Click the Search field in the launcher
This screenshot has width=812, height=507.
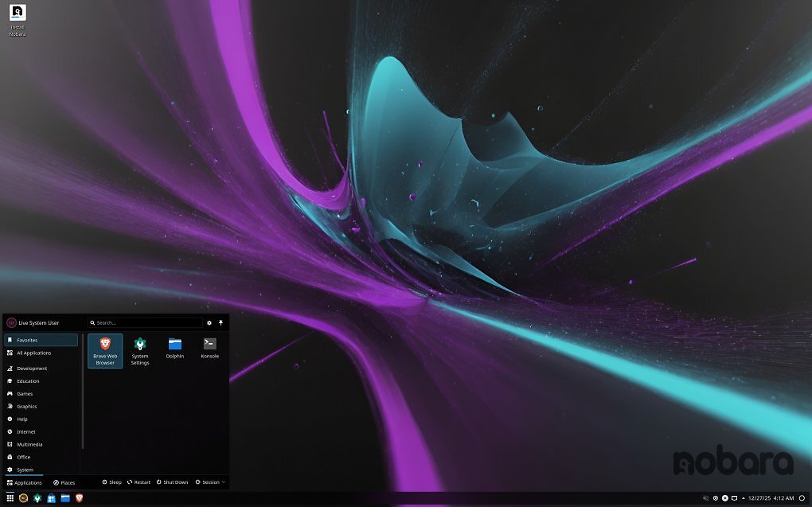coord(145,322)
